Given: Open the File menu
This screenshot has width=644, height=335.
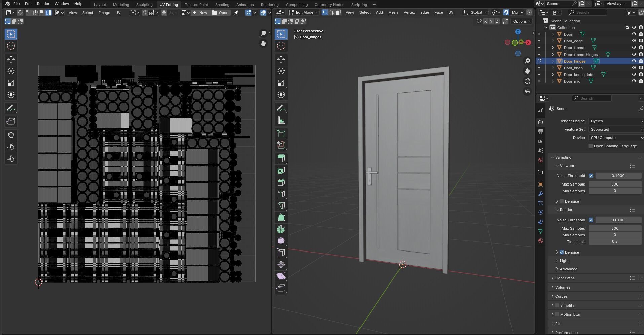Looking at the screenshot, I should pos(16,4).
